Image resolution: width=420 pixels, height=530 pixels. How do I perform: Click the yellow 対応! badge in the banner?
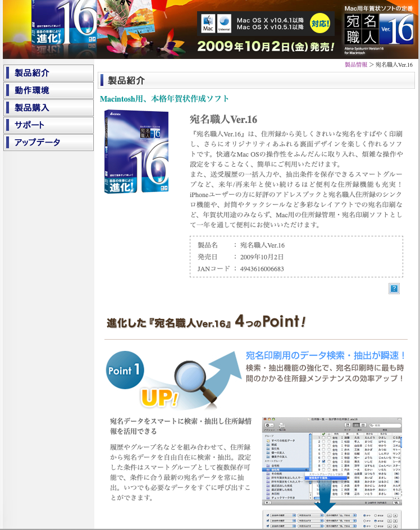coord(320,24)
